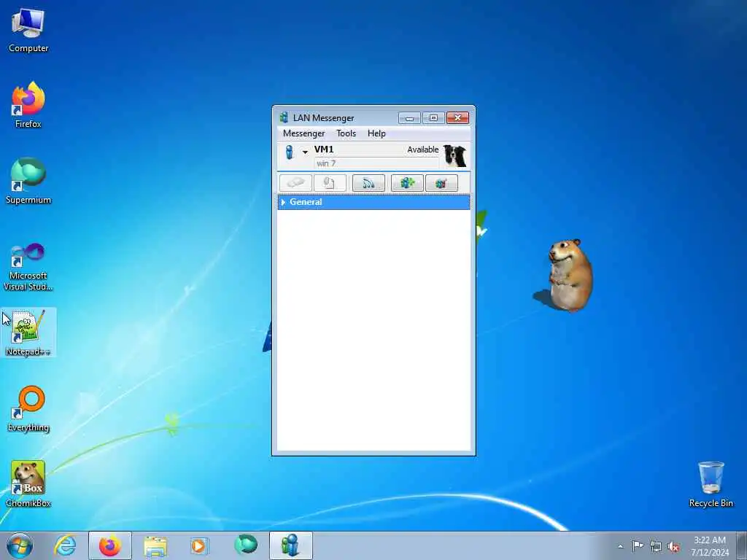This screenshot has width=747, height=560.
Task: Select the General group row
Action: (x=373, y=202)
